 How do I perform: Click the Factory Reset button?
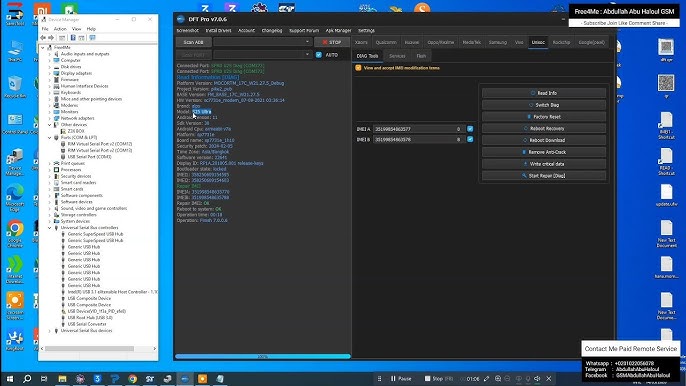coord(544,117)
